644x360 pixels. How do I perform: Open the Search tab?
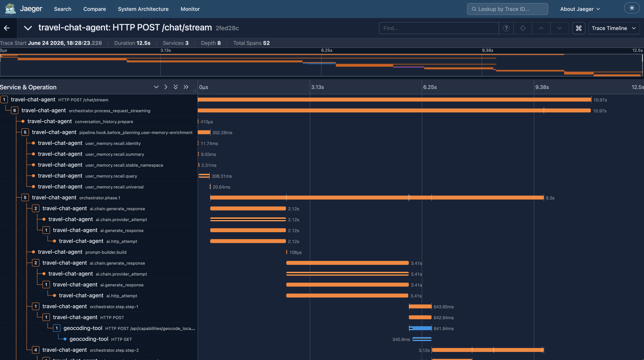(x=63, y=9)
